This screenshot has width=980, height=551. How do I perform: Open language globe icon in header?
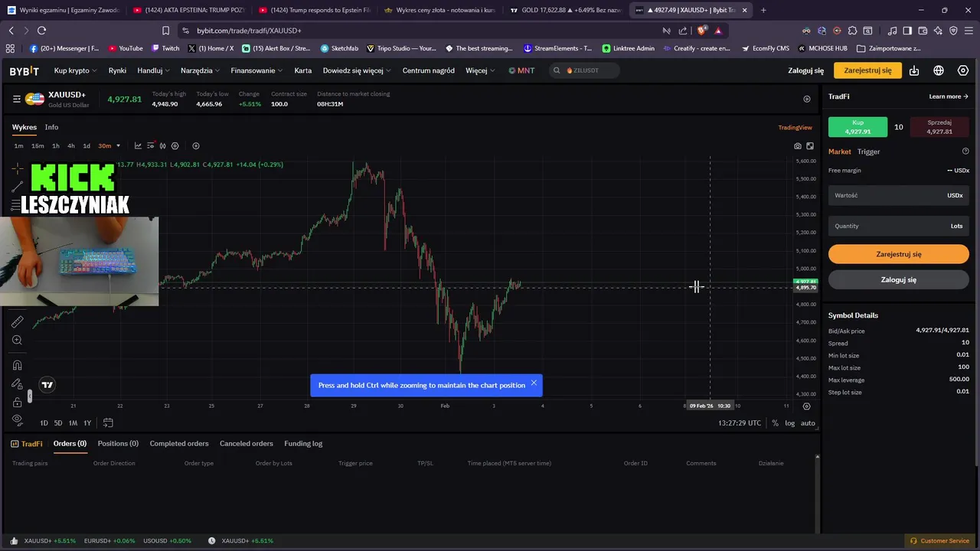pos(939,70)
